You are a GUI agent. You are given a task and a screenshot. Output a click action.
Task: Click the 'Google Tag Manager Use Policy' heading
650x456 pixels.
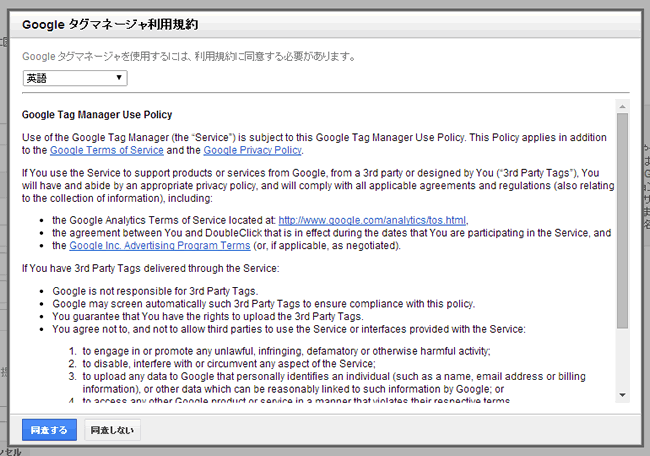[x=97, y=115]
